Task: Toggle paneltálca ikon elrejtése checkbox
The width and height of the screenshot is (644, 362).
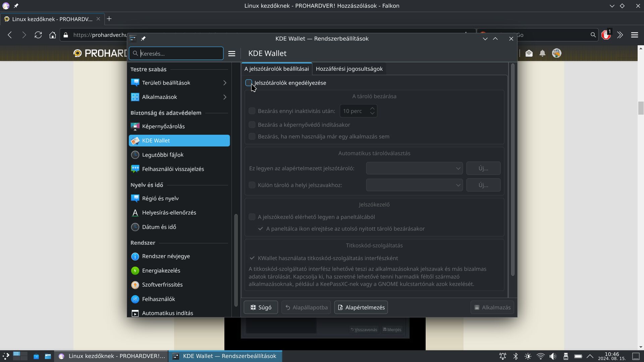Action: click(x=260, y=229)
